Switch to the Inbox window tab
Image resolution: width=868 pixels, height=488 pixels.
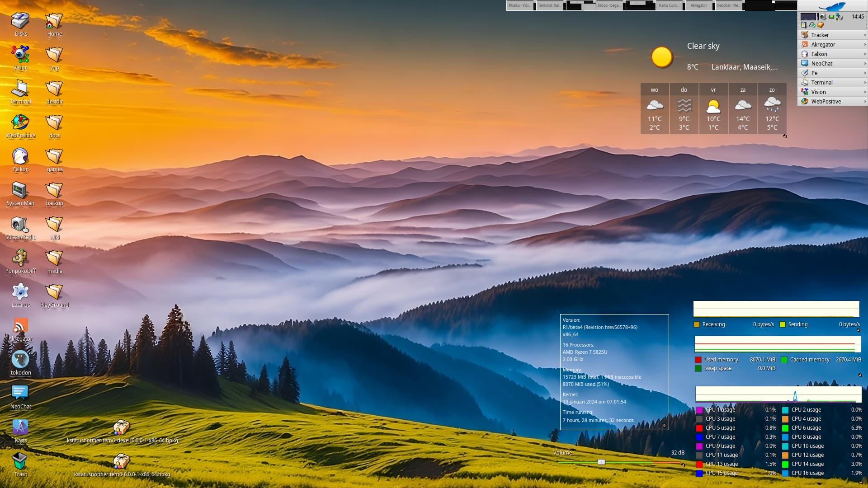point(608,5)
